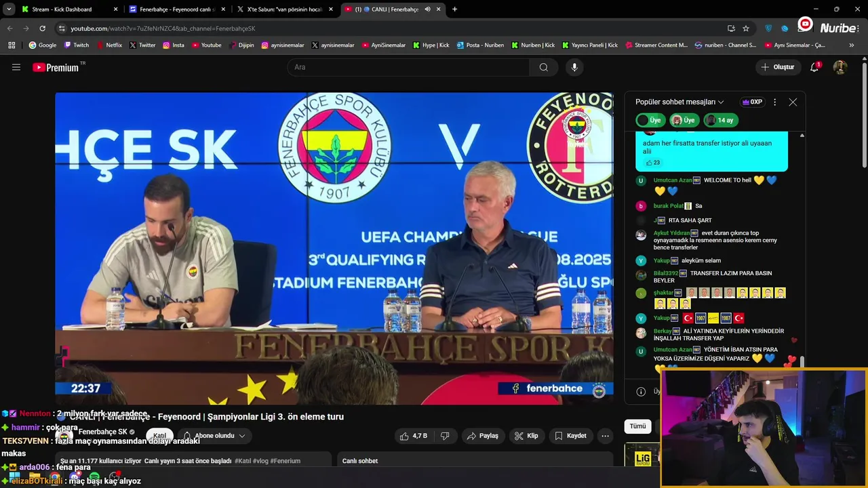This screenshot has height=488, width=868.
Task: Open the browser apps grid shortcut
Action: (x=12, y=45)
